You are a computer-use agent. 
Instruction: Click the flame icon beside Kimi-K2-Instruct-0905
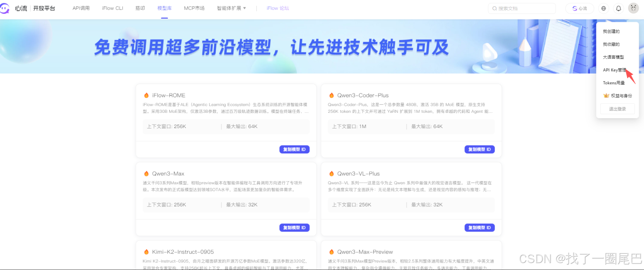point(146,252)
